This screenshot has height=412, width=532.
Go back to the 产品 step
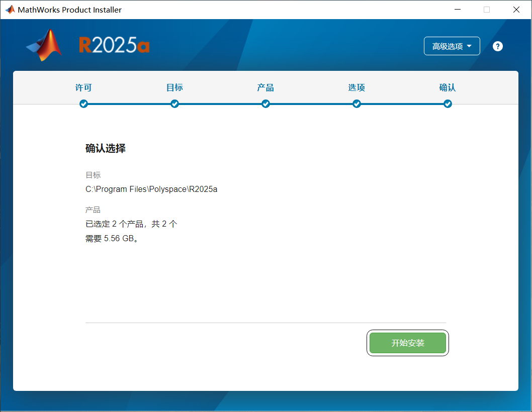pyautogui.click(x=265, y=87)
